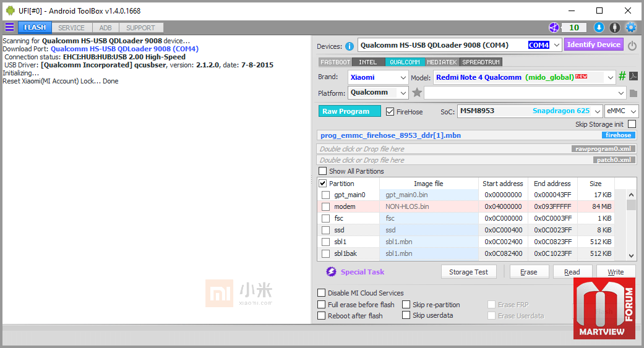Click the Write button

coord(616,272)
